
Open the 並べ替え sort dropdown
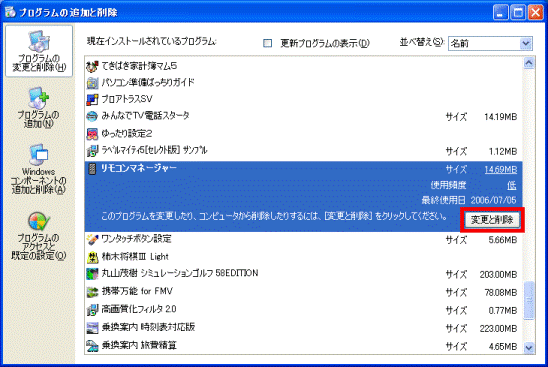coord(490,43)
